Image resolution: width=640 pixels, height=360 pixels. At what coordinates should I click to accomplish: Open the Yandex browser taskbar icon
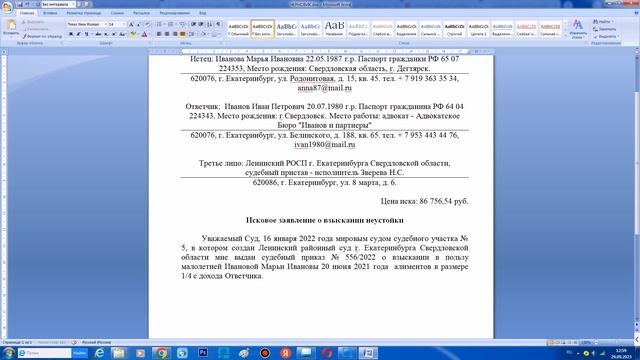point(285,353)
